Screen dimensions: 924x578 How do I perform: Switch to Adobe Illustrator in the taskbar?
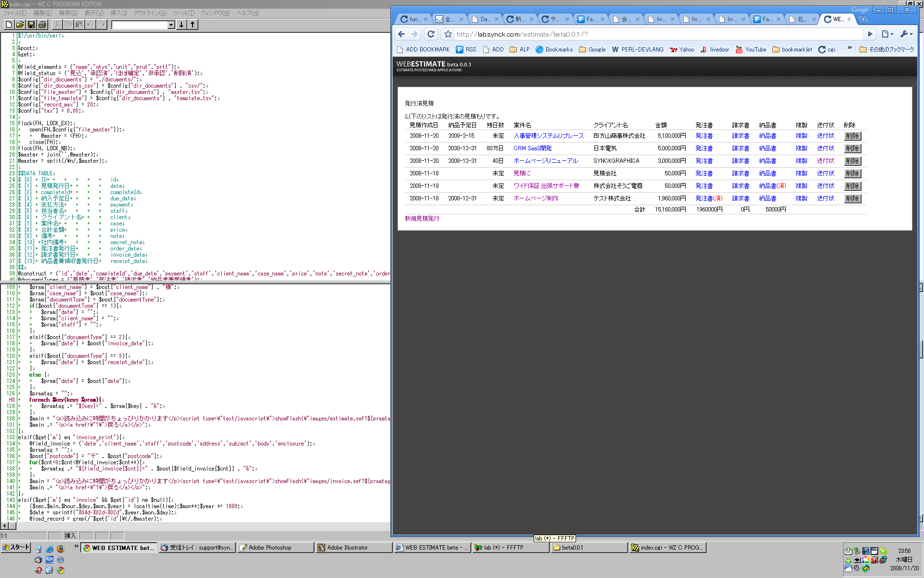point(354,548)
